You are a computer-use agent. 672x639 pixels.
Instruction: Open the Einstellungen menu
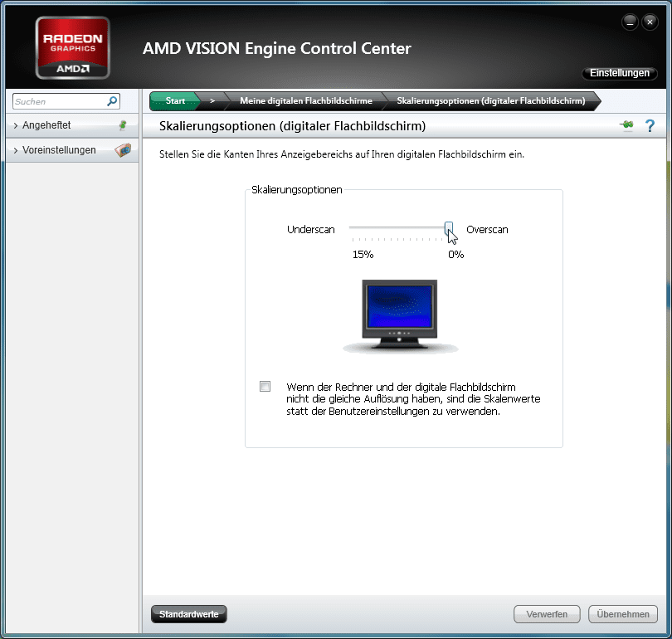[x=619, y=73]
